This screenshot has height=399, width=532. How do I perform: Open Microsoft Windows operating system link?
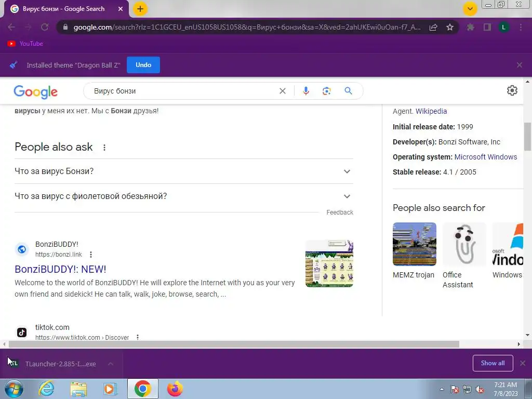pos(486,157)
